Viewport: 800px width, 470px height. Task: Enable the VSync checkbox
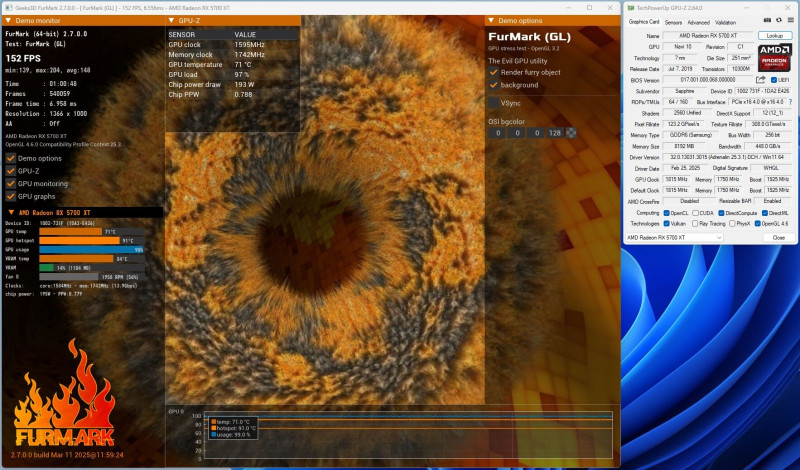coord(493,103)
